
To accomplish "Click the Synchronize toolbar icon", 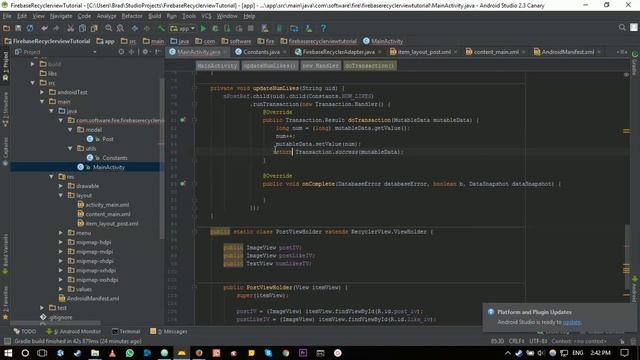I will pyautogui.click(x=30, y=29).
